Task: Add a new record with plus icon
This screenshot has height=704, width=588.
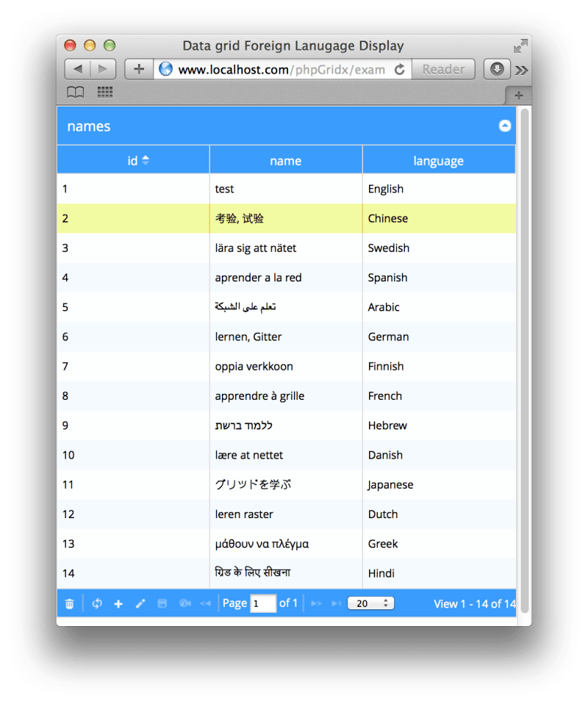Action: pos(118,603)
